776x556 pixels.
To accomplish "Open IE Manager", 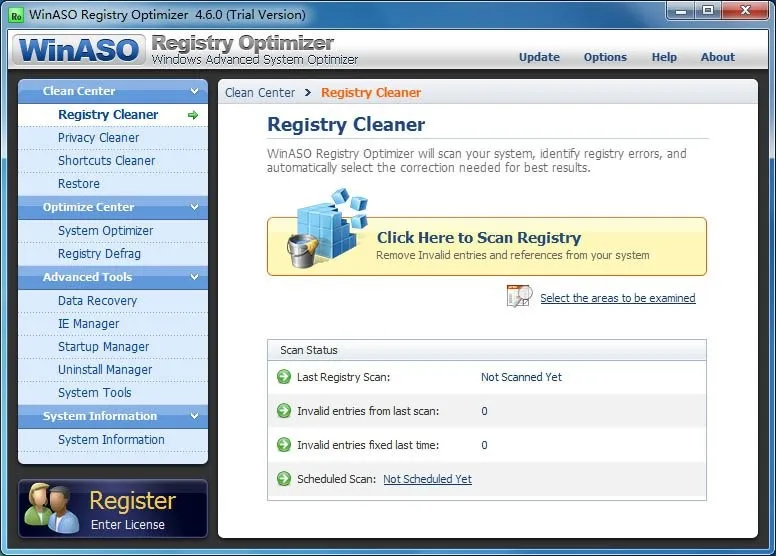I will [x=113, y=323].
